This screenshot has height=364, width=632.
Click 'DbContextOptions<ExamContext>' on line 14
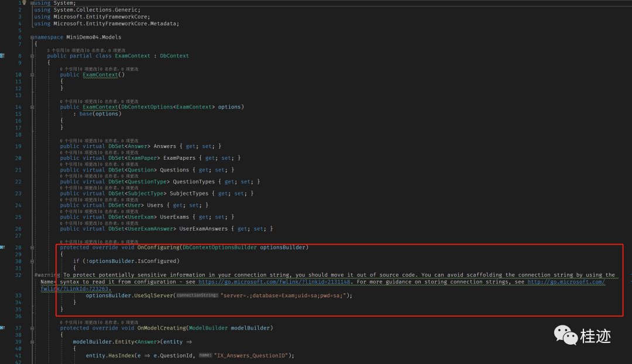[x=168, y=107]
